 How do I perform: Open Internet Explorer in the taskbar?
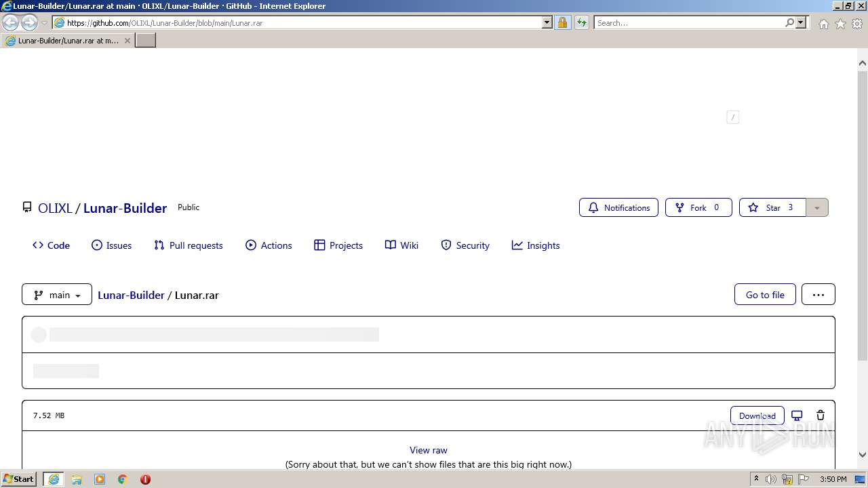[x=54, y=479]
